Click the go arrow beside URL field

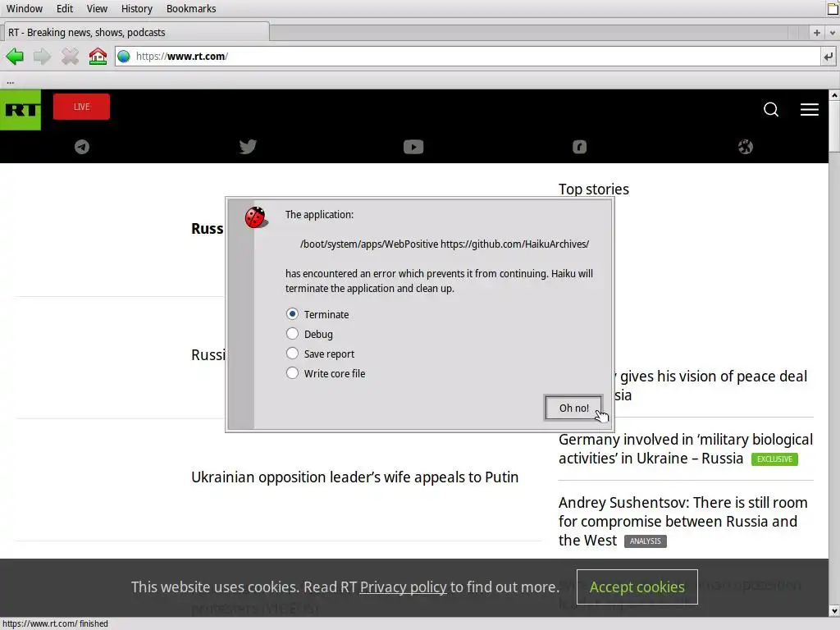click(x=829, y=57)
